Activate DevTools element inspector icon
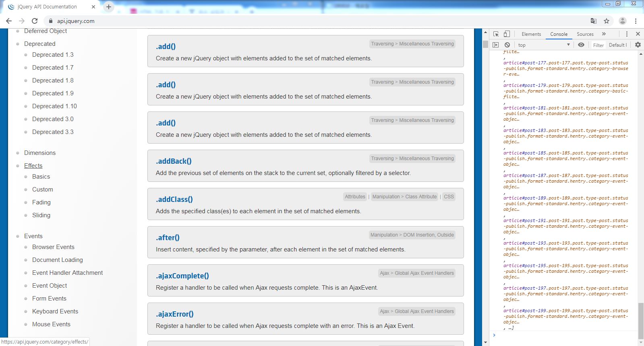Image resolution: width=644 pixels, height=346 pixels. [x=496, y=34]
